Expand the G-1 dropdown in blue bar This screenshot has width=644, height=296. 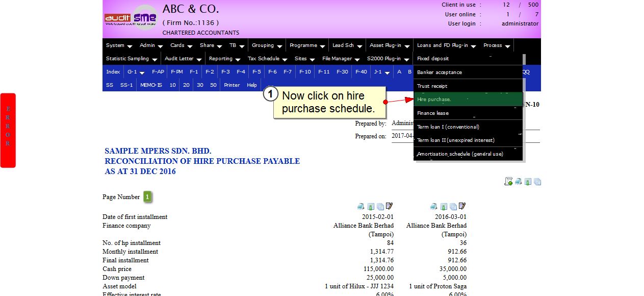(x=136, y=72)
